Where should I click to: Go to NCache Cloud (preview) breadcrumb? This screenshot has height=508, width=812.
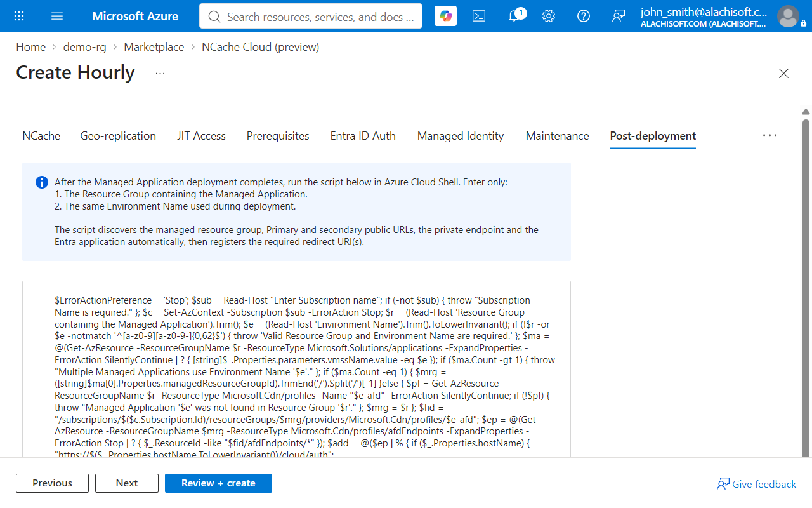click(x=261, y=47)
